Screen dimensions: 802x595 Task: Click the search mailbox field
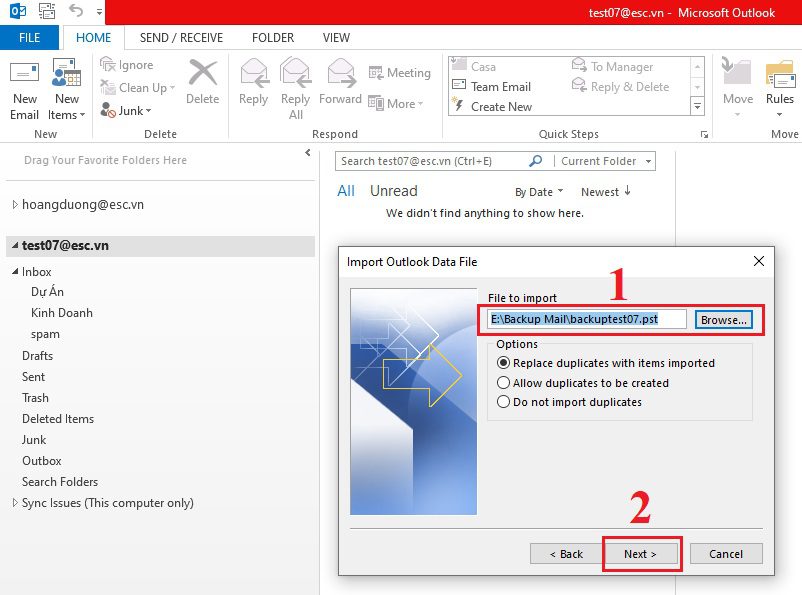coord(432,161)
